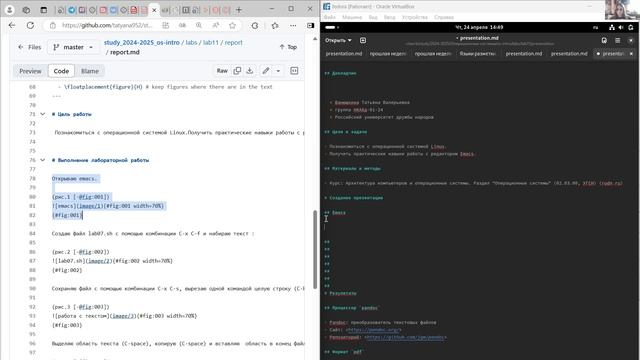Open VirtualBox Вид menu

(x=373, y=18)
